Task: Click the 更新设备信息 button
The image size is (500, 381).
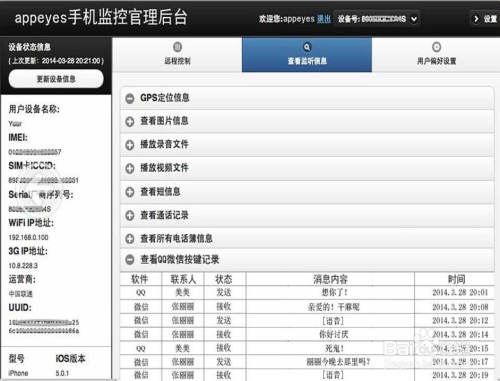Action: point(56,79)
